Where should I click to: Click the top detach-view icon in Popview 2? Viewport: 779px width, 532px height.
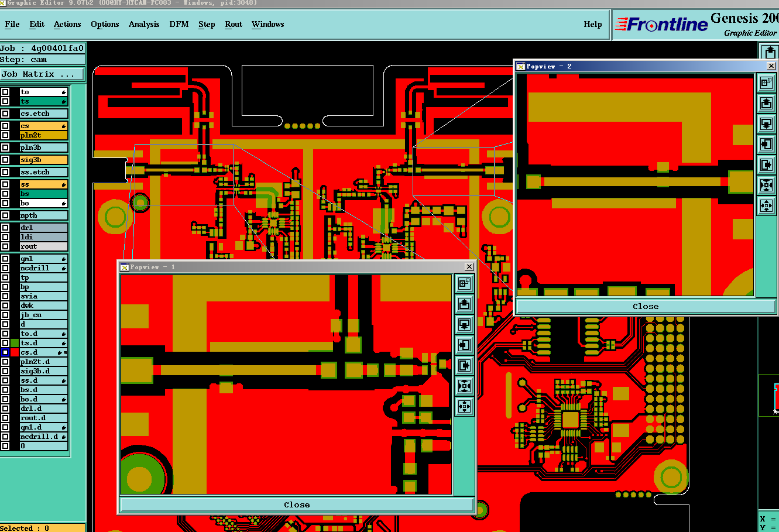coord(767,83)
